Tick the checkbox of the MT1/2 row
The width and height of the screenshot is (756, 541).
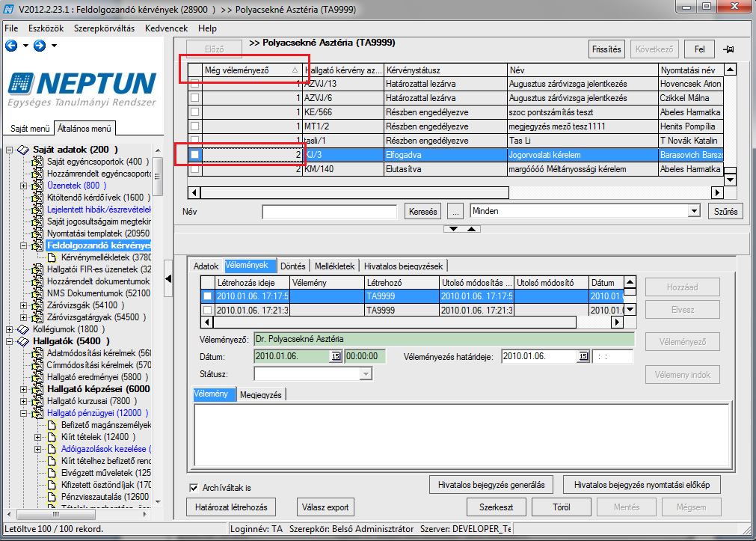coord(194,126)
